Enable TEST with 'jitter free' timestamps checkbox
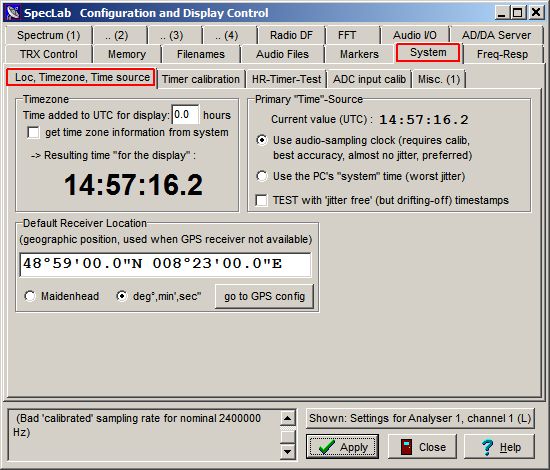 (262, 201)
